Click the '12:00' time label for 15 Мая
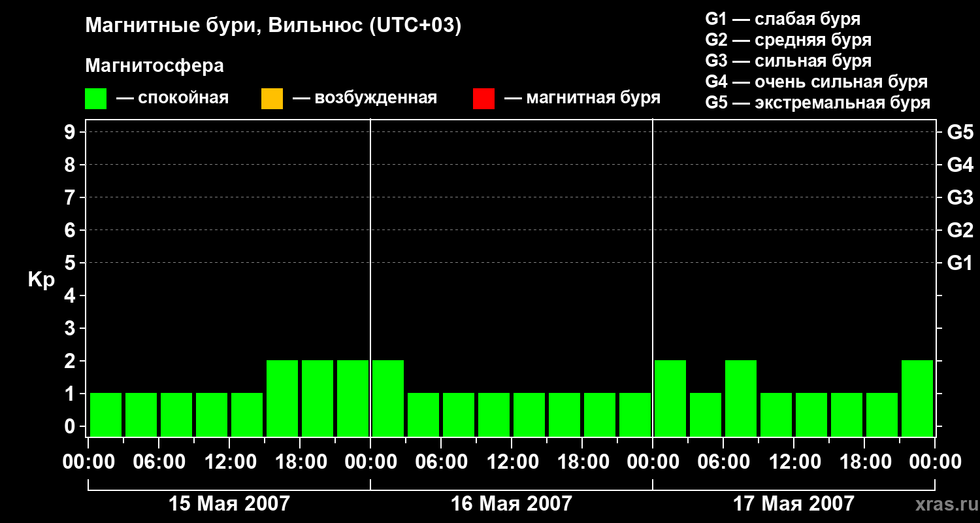The width and height of the screenshot is (980, 523). [x=229, y=462]
